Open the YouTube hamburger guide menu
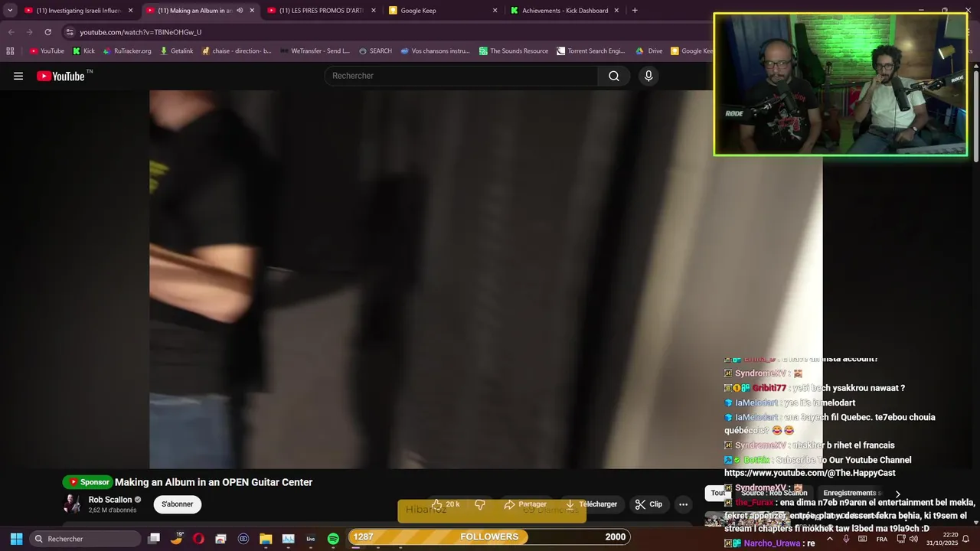The width and height of the screenshot is (980, 551). click(18, 76)
